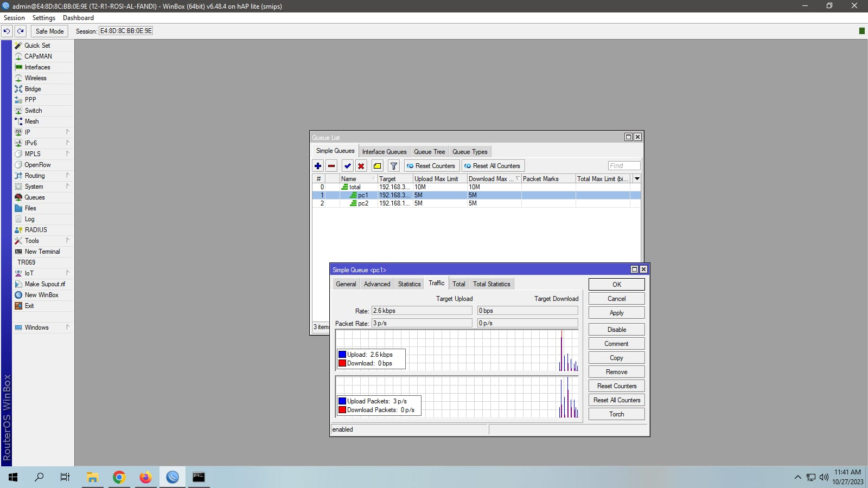Image resolution: width=868 pixels, height=488 pixels.
Task: Open File Explorer from the taskbar
Action: [x=92, y=477]
